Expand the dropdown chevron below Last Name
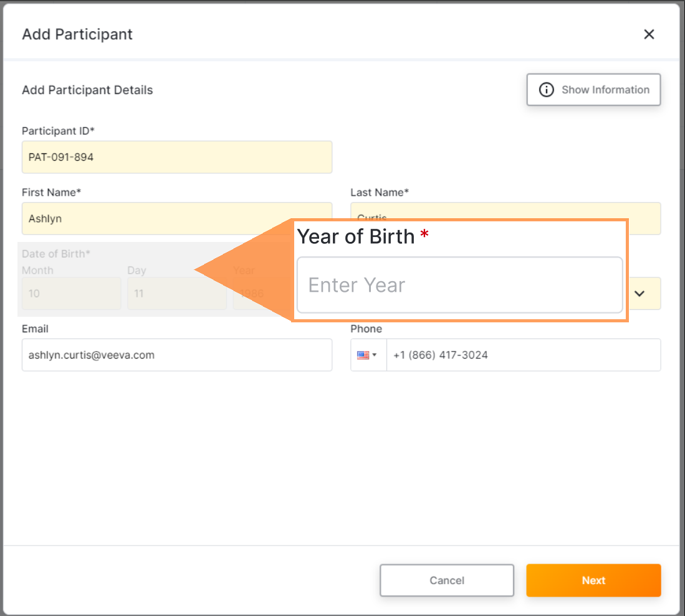 point(639,294)
